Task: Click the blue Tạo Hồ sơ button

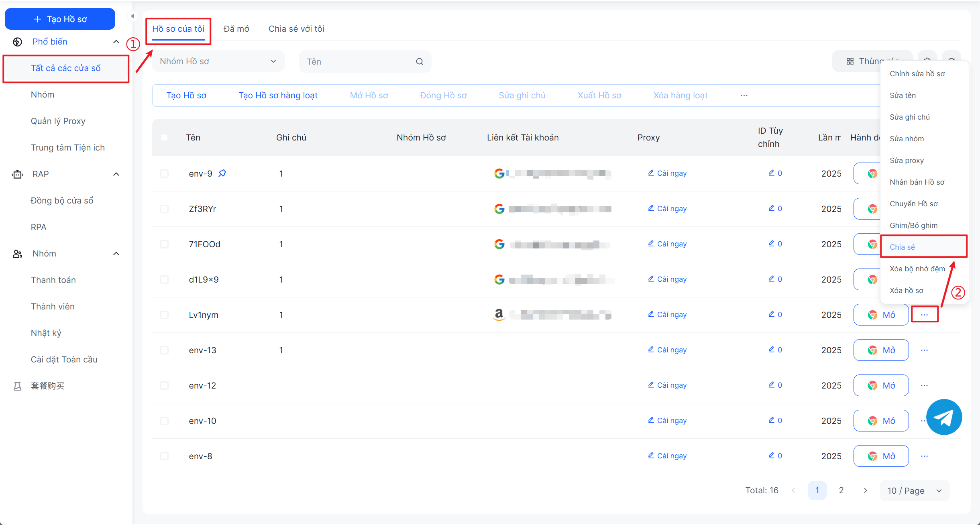Action: pyautogui.click(x=60, y=19)
